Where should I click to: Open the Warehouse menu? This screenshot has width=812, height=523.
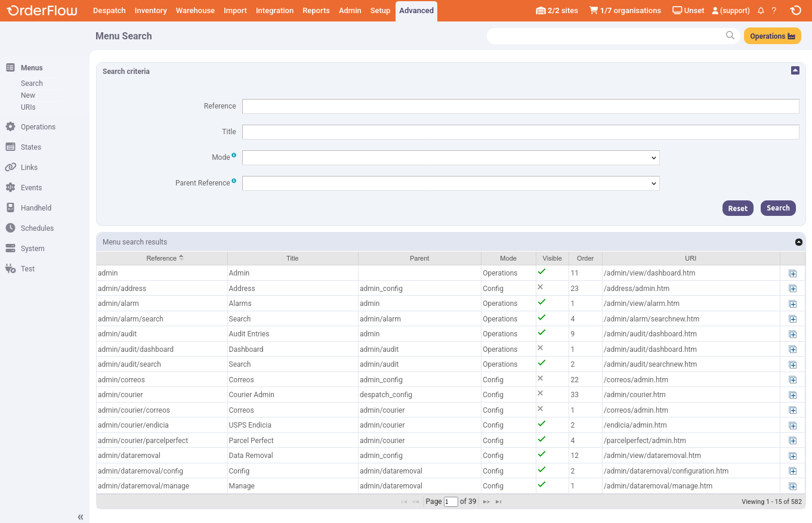[x=195, y=11]
